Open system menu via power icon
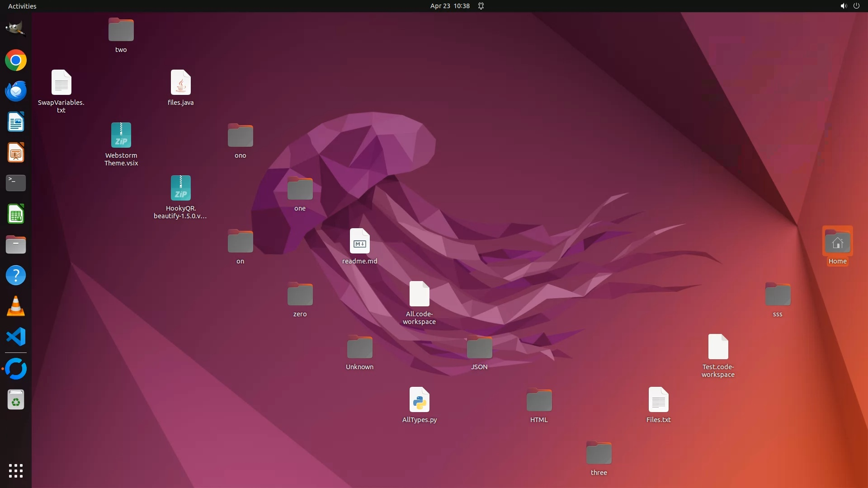The width and height of the screenshot is (868, 488). pyautogui.click(x=856, y=6)
